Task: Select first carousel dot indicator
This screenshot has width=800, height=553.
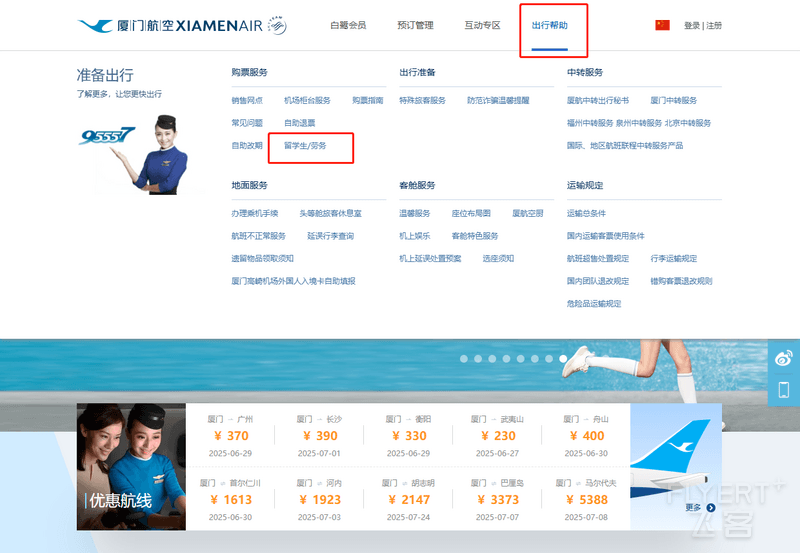Action: pos(464,359)
